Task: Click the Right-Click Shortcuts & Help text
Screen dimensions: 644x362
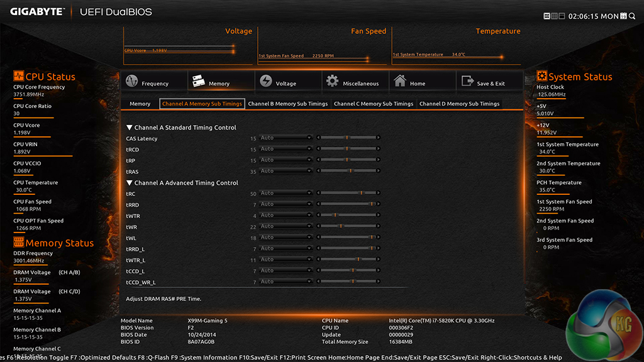Action: (521, 358)
